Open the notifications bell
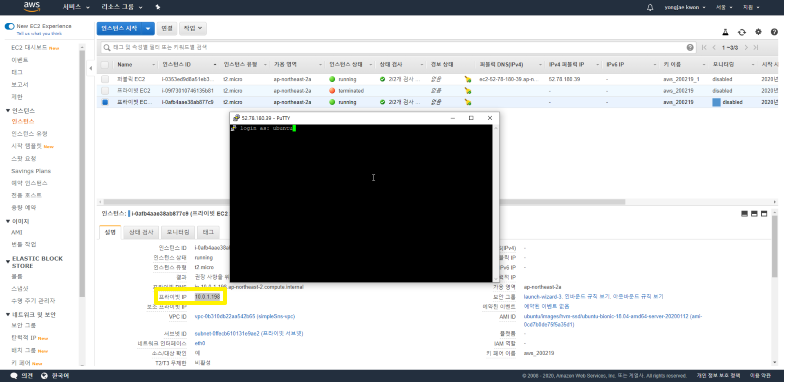785x383 pixels. tap(650, 8)
